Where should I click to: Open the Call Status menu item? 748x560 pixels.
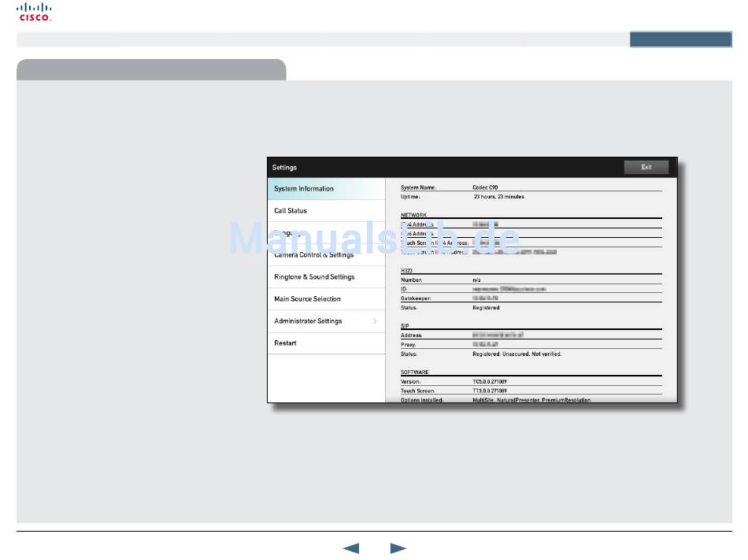326,211
